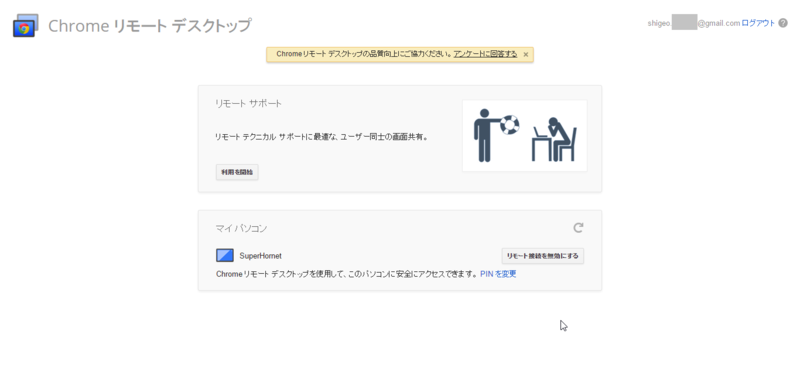Select the SuperHornet computer name

260,256
